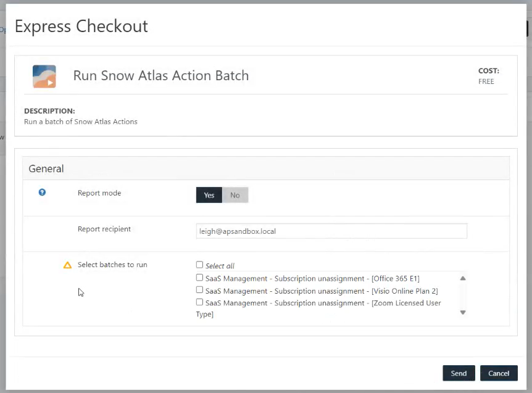Check the Select all checkbox
This screenshot has height=393, width=532.
(x=199, y=264)
